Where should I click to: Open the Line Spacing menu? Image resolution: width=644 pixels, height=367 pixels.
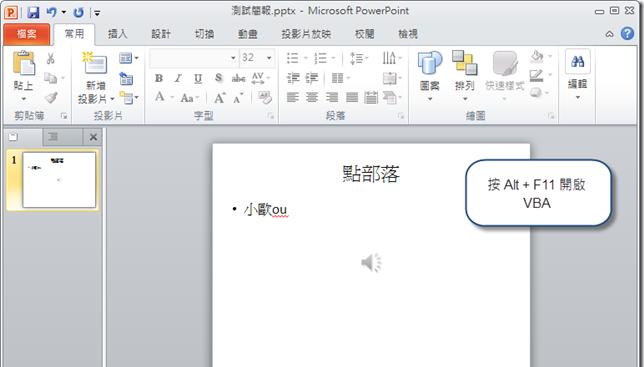coord(359,58)
